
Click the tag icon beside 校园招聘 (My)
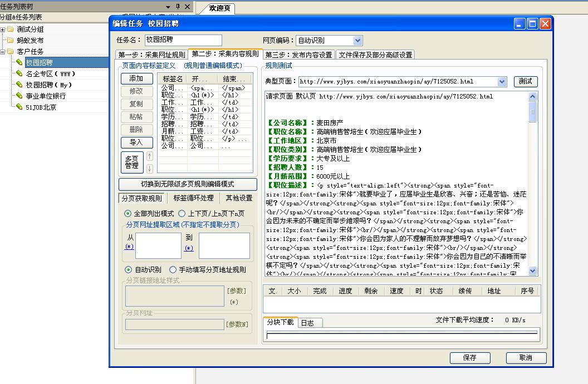(x=19, y=85)
